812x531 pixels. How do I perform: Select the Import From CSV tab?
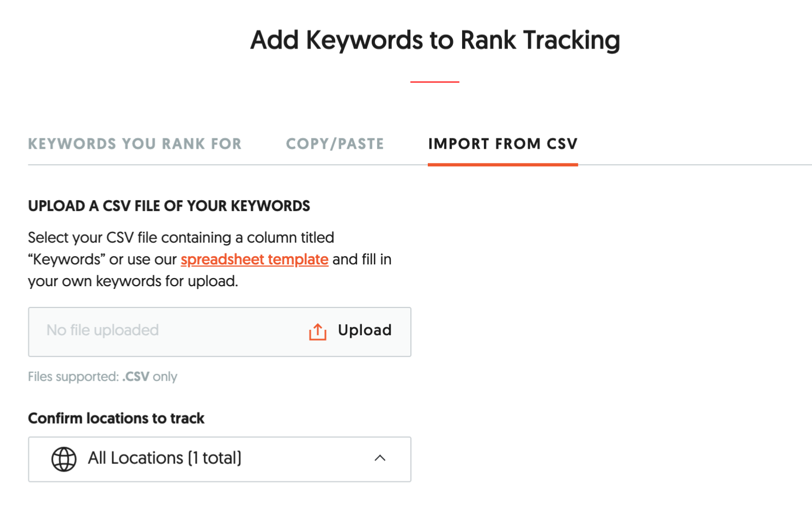(x=502, y=144)
